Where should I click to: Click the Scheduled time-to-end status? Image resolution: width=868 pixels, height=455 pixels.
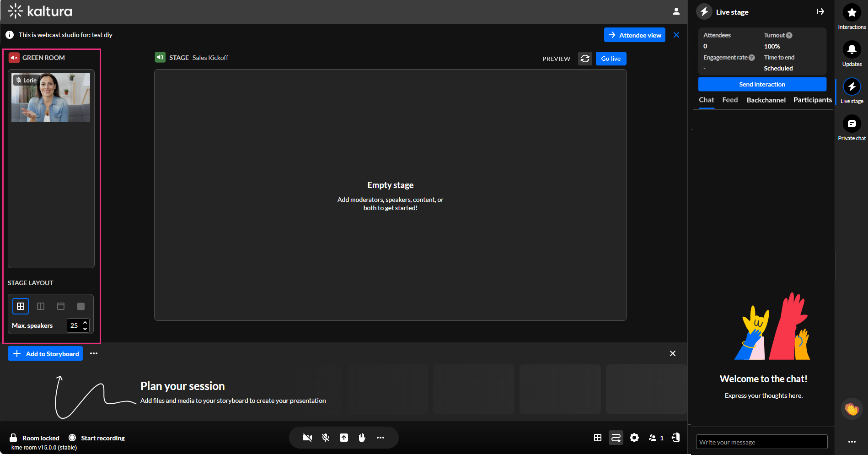pyautogui.click(x=778, y=68)
